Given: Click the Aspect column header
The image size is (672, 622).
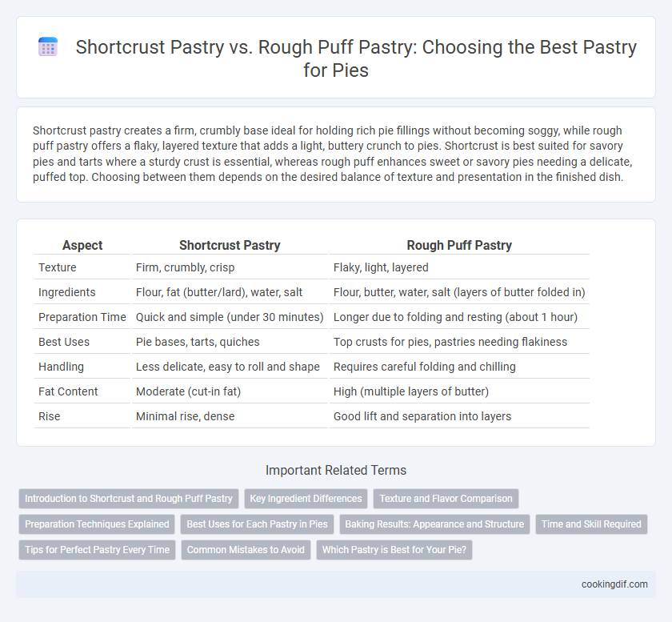Looking at the screenshot, I should (82, 245).
